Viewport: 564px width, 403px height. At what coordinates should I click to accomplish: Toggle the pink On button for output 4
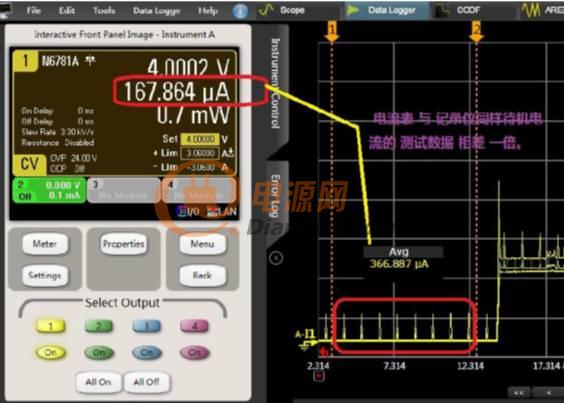click(x=194, y=353)
